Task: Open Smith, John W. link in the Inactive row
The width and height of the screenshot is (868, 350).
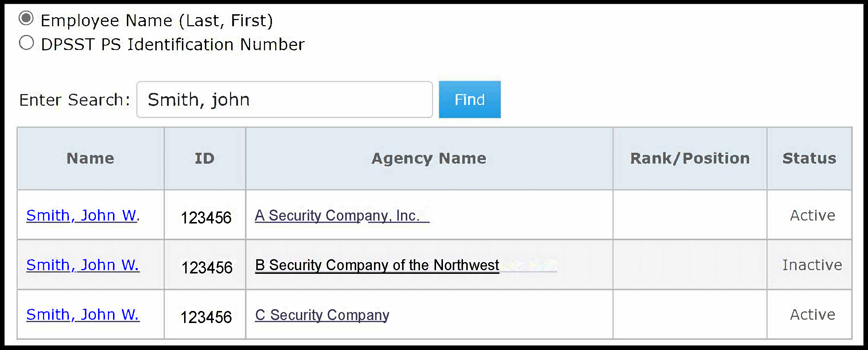Action: click(82, 265)
